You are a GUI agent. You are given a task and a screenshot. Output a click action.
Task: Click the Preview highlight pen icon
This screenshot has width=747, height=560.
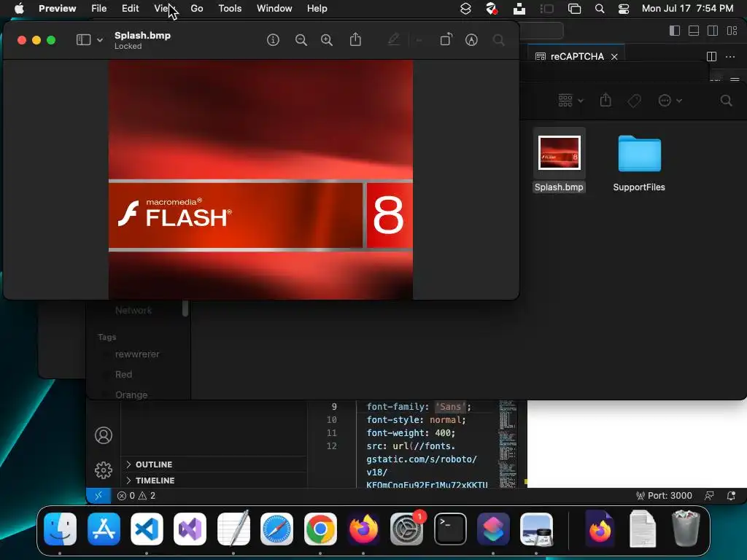393,39
